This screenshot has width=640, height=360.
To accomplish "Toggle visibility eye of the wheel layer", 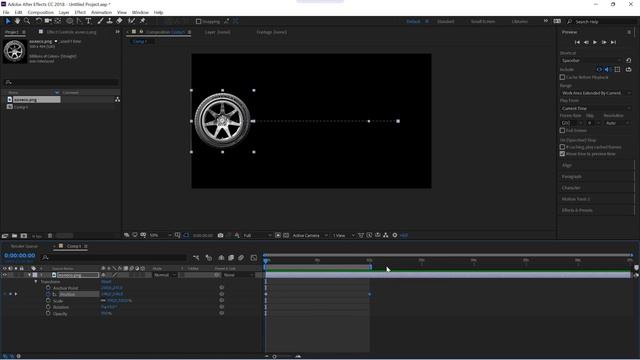I will point(4,275).
